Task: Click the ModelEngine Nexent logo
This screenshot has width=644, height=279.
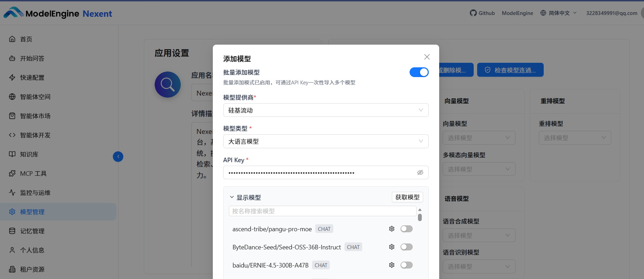Action: coord(58,13)
